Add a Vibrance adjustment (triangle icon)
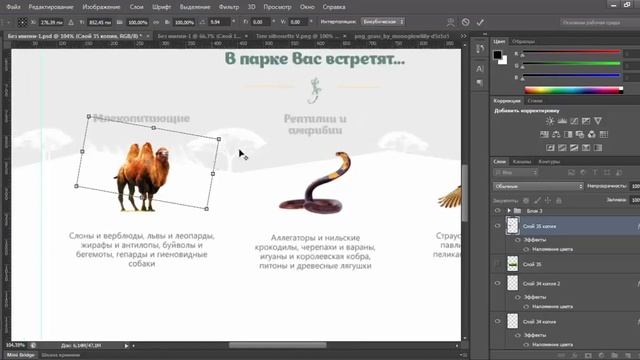640x360 pixels. (598, 121)
